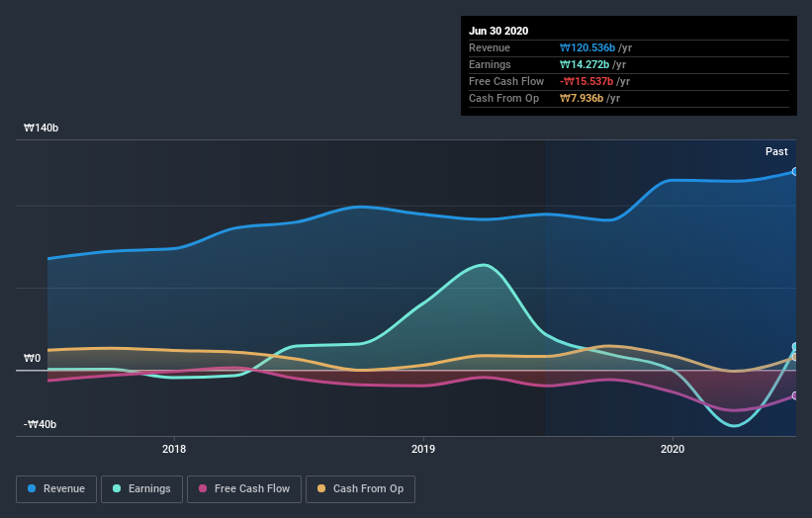This screenshot has height=518, width=812.
Task: Click the ₩140b y-axis label
Action: click(41, 128)
